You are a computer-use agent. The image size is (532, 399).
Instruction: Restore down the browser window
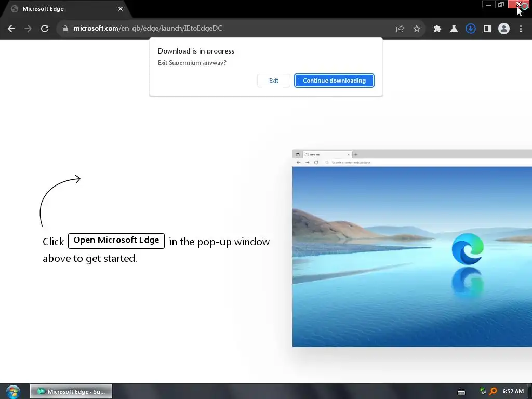[x=501, y=5]
